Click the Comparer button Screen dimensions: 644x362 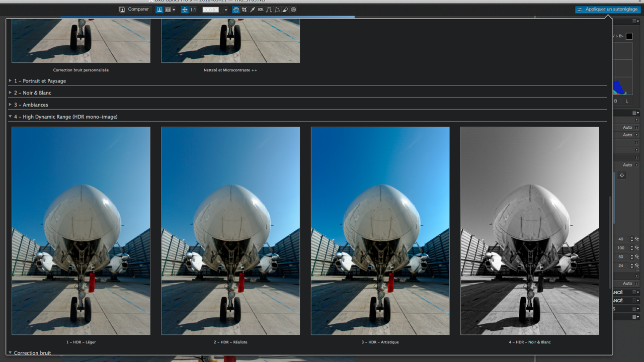[134, 10]
